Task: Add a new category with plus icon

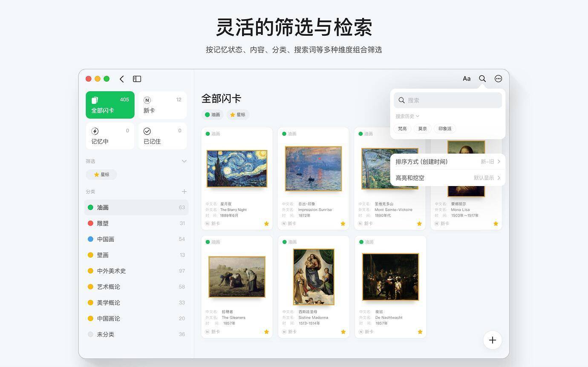Action: pyautogui.click(x=184, y=192)
